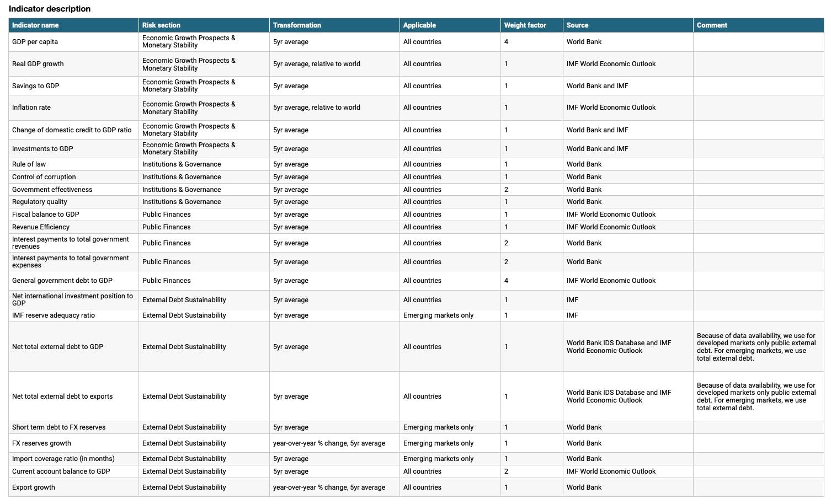831x504 pixels.
Task: Click 'World Bank' source in GDP per capita row
Action: coord(584,42)
